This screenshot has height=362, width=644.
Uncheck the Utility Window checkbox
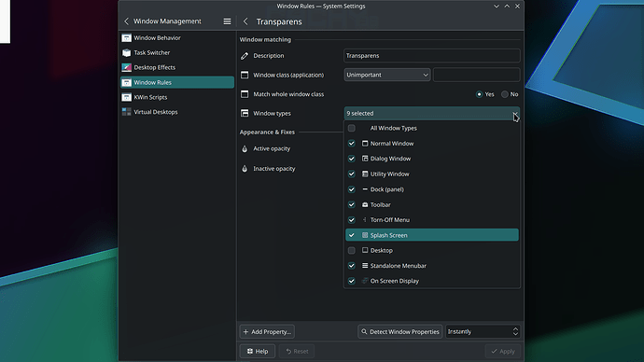[x=352, y=174]
